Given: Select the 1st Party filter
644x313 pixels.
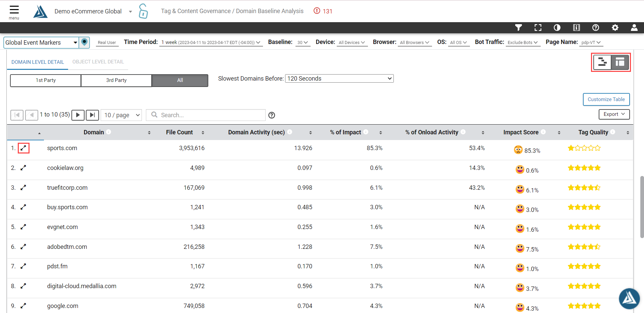Looking at the screenshot, I should [x=46, y=80].
